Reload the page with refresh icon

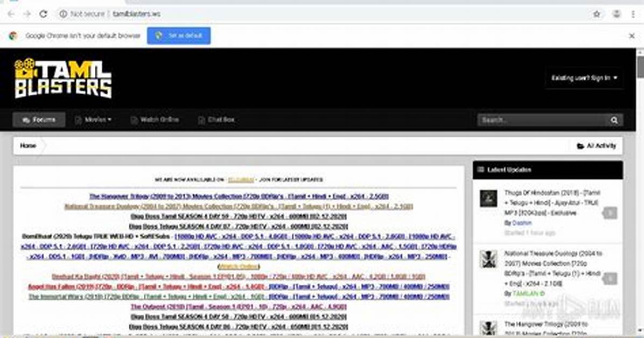point(43,14)
